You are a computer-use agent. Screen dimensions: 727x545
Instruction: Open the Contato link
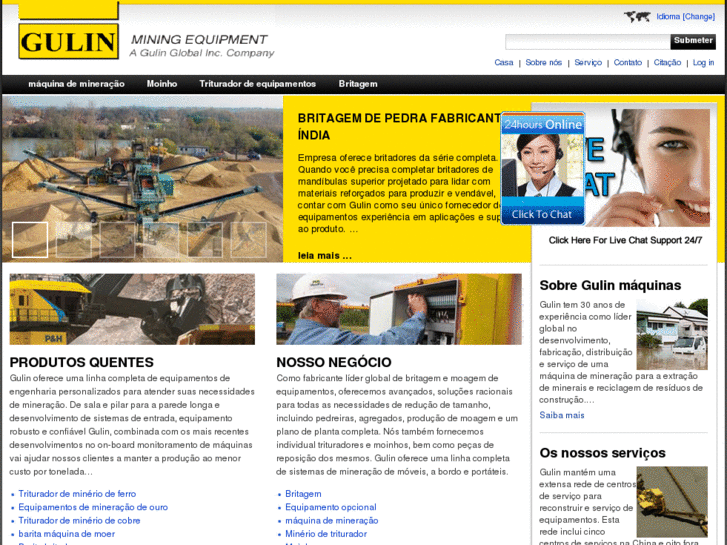click(x=628, y=63)
